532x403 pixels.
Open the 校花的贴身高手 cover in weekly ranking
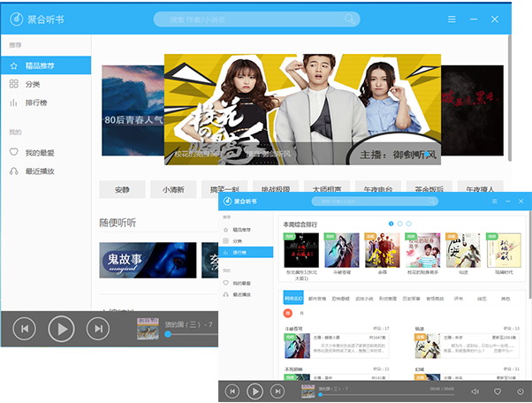pyautogui.click(x=422, y=250)
